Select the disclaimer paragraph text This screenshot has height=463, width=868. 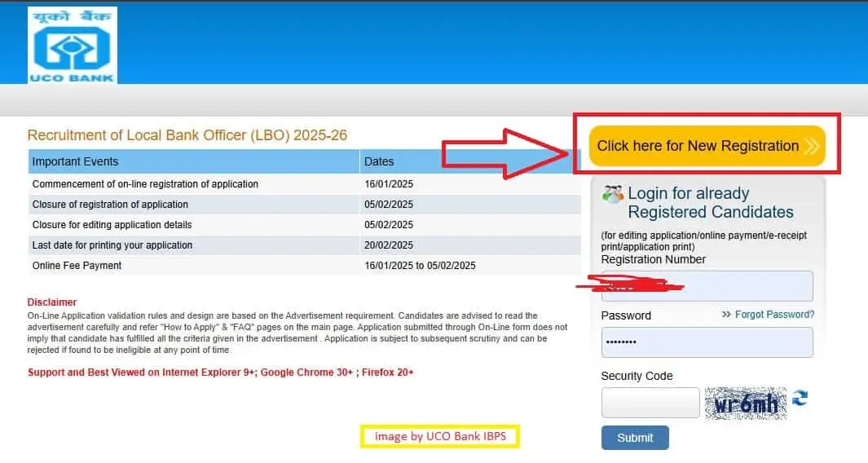click(297, 333)
